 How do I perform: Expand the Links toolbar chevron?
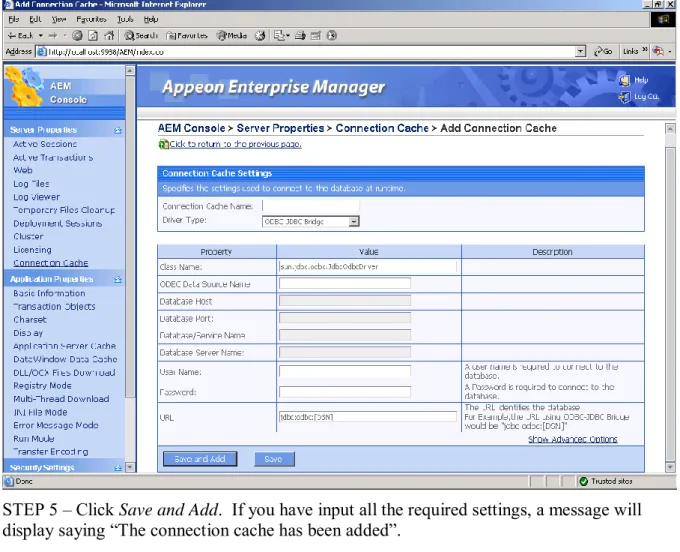coord(644,49)
